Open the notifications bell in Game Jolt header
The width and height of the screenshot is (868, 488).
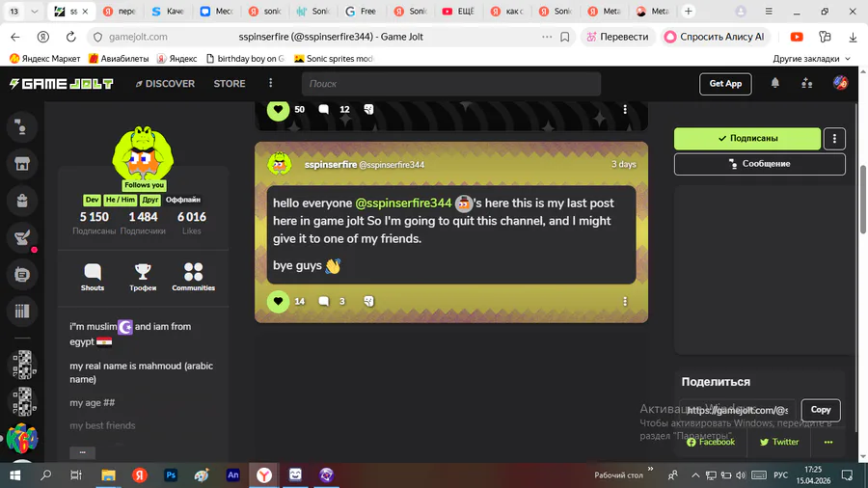775,84
